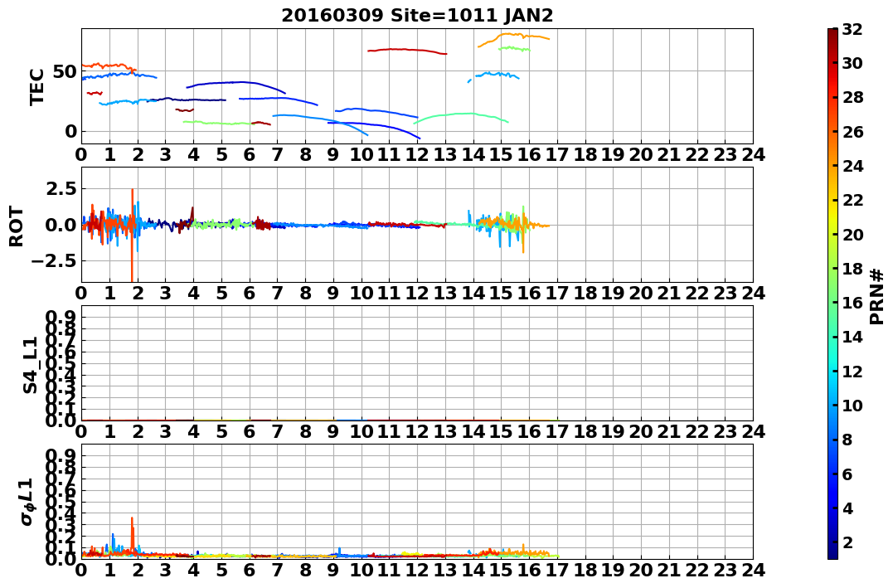Click the TEC y-axis label
The height and width of the screenshot is (588, 893).
click(x=37, y=87)
